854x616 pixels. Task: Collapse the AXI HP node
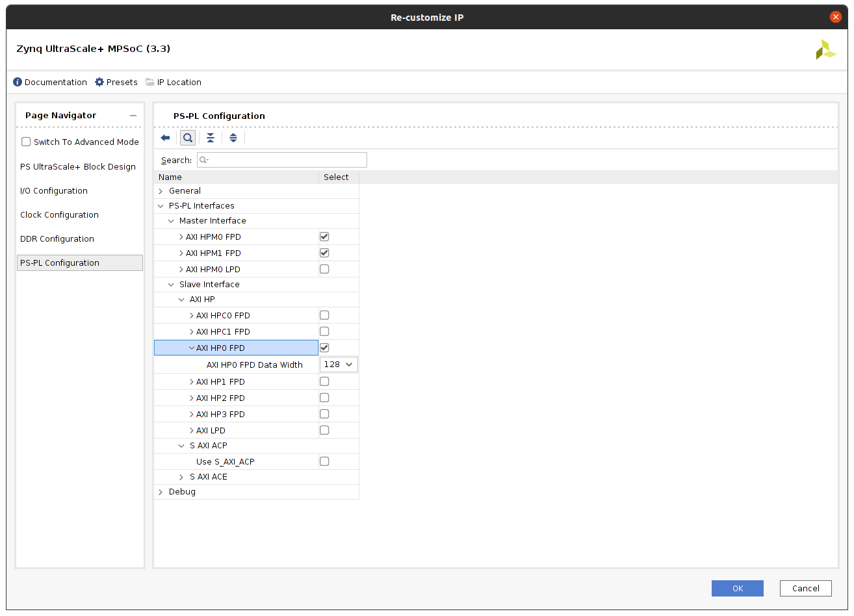coord(181,300)
